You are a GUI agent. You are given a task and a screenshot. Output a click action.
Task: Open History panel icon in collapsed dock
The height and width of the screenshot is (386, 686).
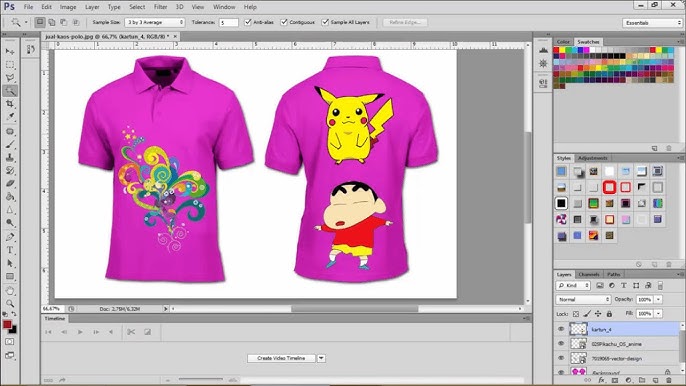point(30,49)
